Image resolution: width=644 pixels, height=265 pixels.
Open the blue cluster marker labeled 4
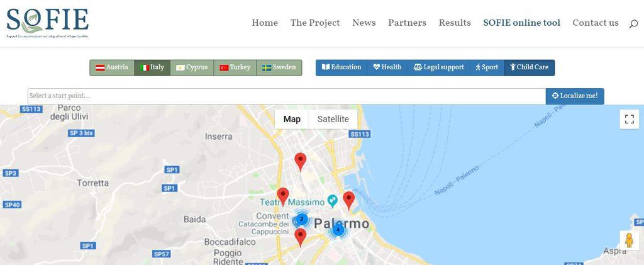[x=338, y=230]
